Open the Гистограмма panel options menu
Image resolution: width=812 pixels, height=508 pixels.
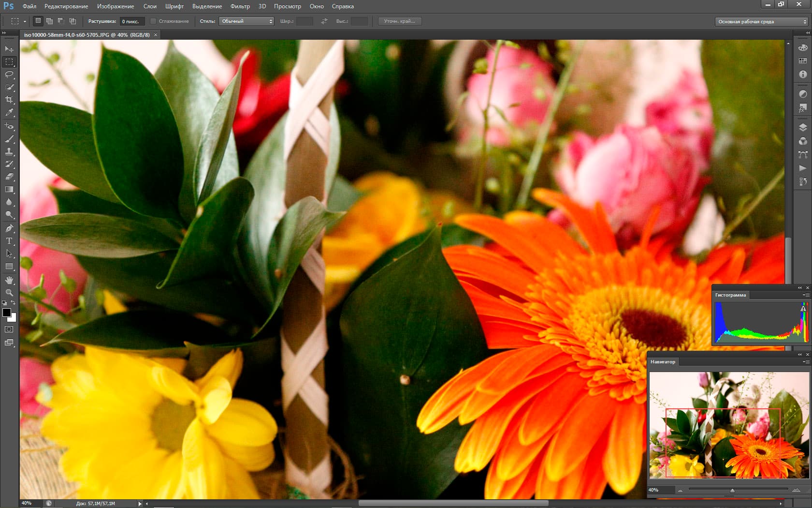[806, 295]
